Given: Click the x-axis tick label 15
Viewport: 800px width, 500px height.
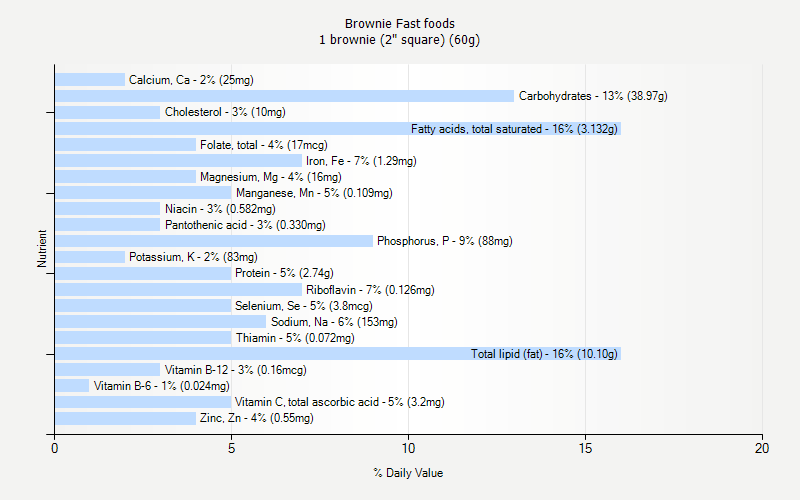Looking at the screenshot, I should (585, 448).
